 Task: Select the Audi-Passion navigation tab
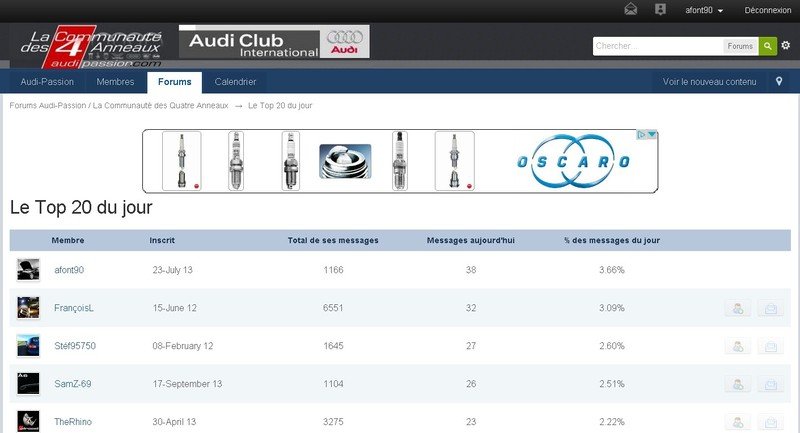coord(47,82)
